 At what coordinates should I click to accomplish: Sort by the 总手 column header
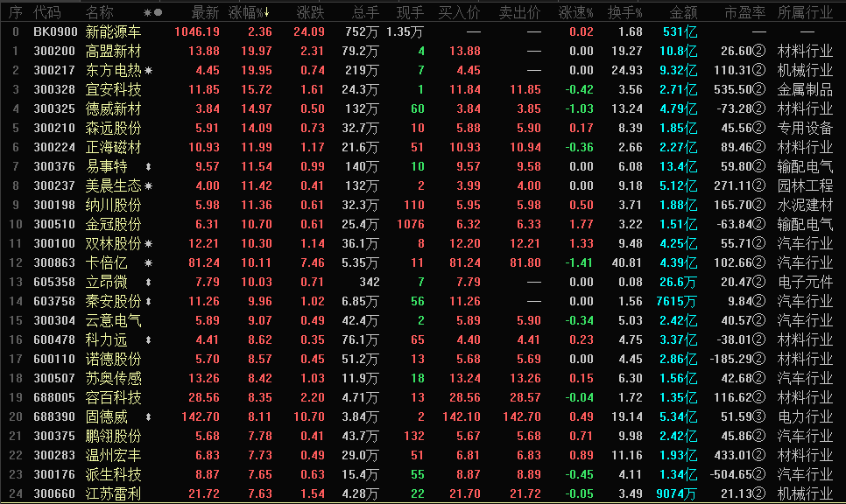coord(366,12)
